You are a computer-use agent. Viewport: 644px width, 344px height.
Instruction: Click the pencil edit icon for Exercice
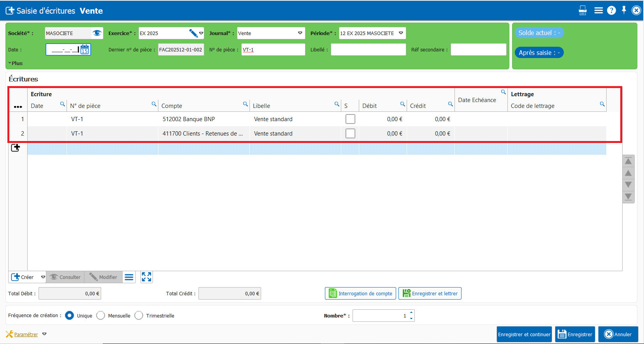pyautogui.click(x=193, y=33)
